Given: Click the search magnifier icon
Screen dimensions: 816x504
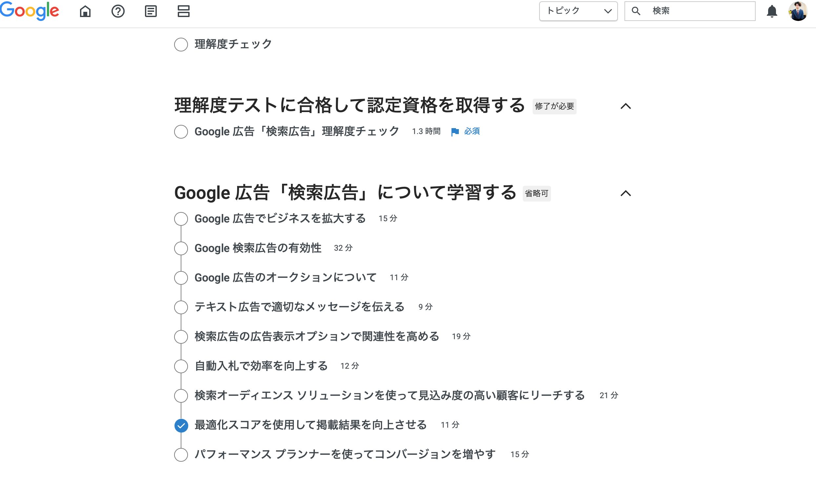Looking at the screenshot, I should [x=636, y=11].
